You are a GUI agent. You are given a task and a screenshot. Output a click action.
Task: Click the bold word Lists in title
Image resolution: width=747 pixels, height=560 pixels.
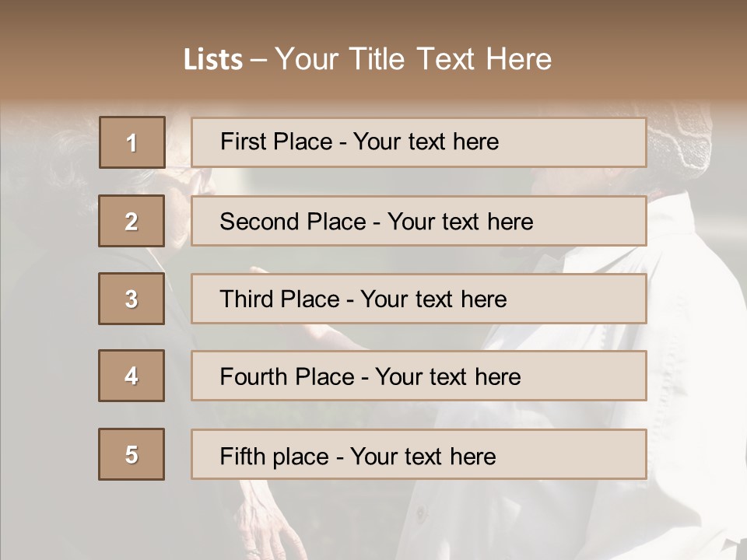coord(213,59)
